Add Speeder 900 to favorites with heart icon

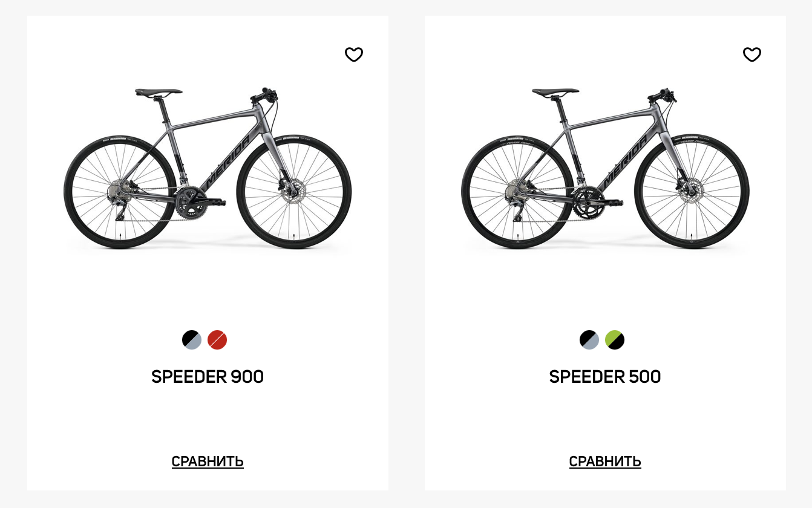click(x=354, y=54)
